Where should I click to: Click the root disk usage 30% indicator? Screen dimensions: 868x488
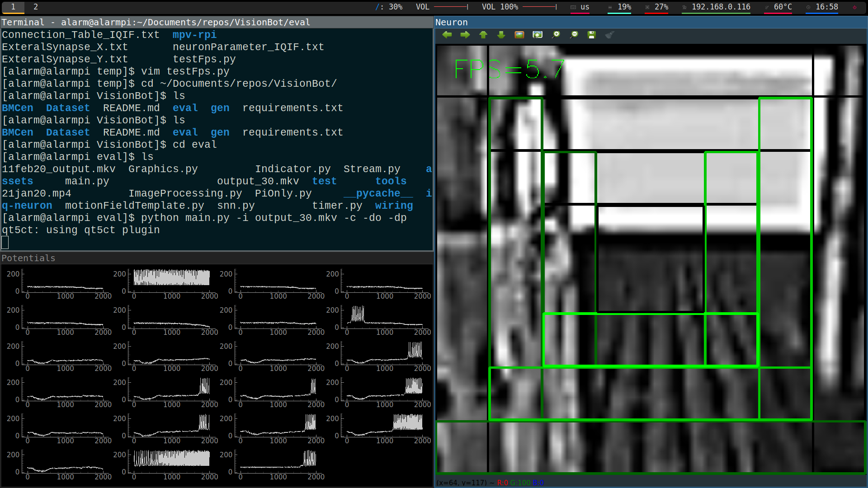pyautogui.click(x=389, y=7)
